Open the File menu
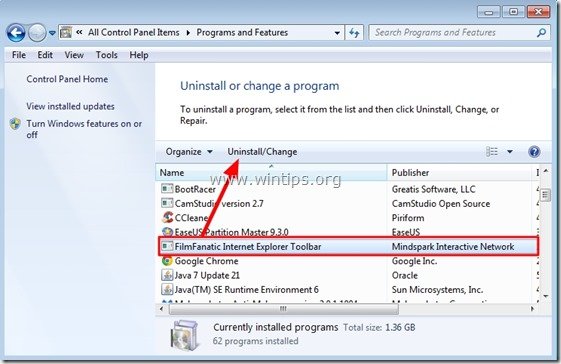Screen dimensions: 561x364 point(19,55)
